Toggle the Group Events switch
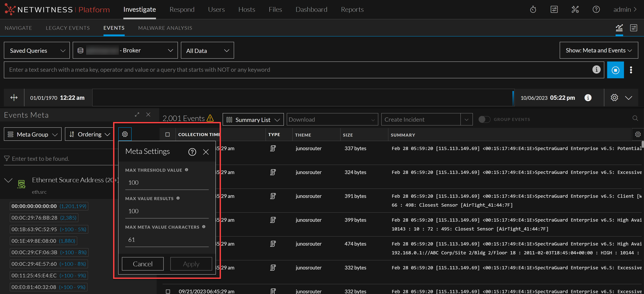644x294 pixels. pyautogui.click(x=484, y=119)
